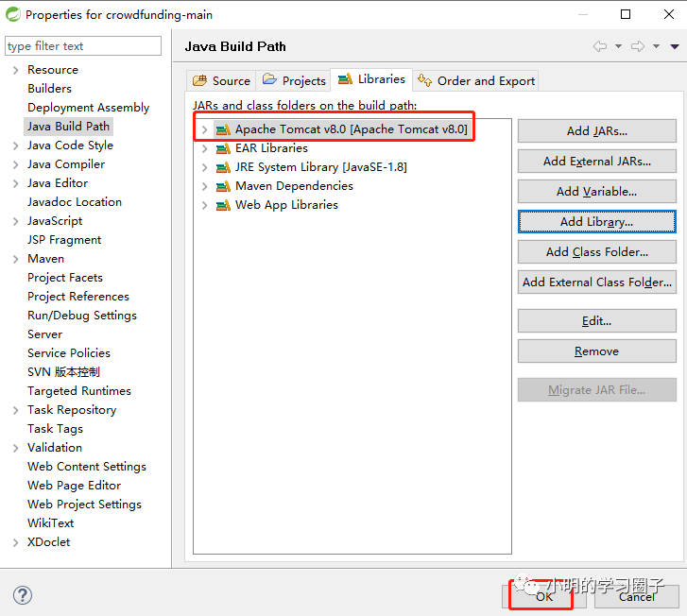Expand the Apache Tomcat v8.0 entry
687x616 pixels.
tap(204, 129)
